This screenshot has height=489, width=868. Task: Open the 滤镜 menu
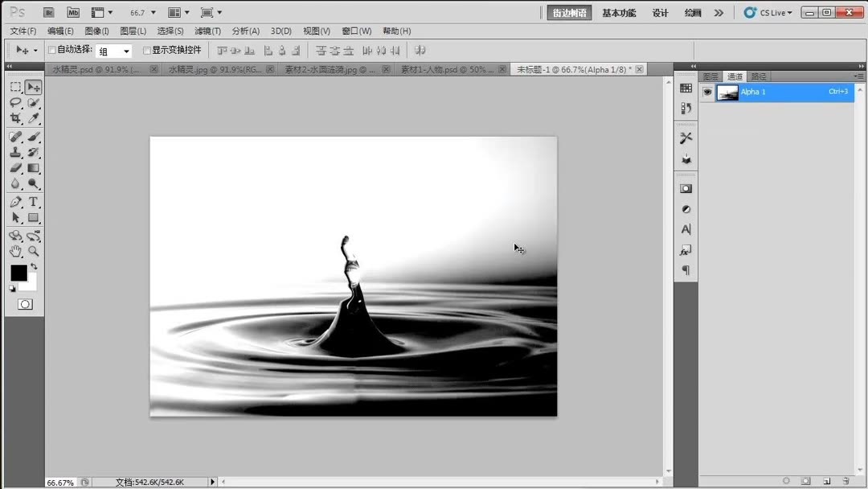(206, 31)
